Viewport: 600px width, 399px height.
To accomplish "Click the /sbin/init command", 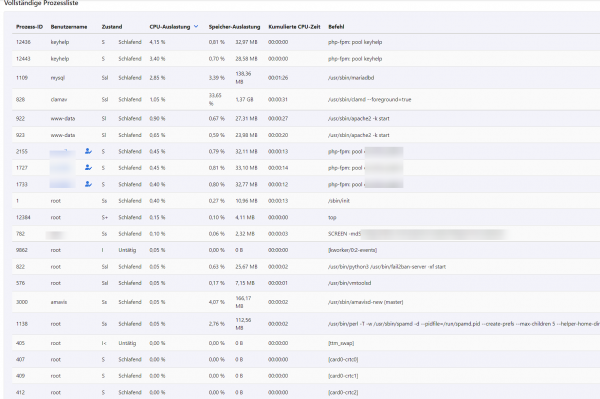I will click(339, 200).
